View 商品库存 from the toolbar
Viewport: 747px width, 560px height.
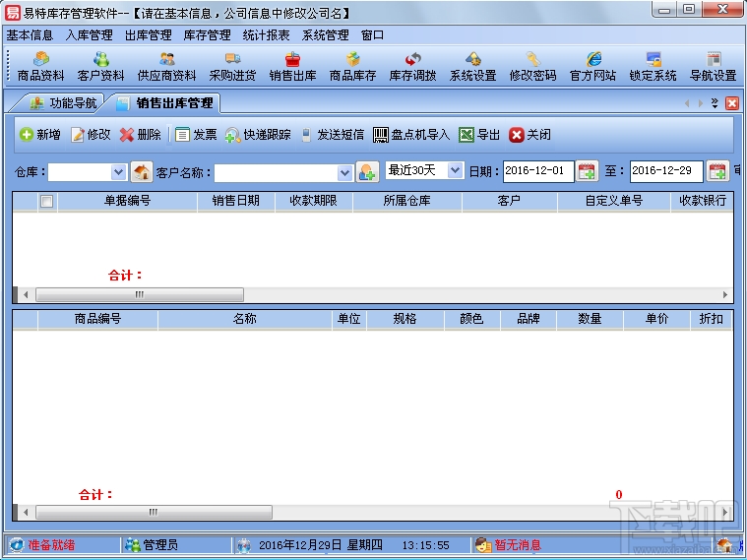[352, 67]
